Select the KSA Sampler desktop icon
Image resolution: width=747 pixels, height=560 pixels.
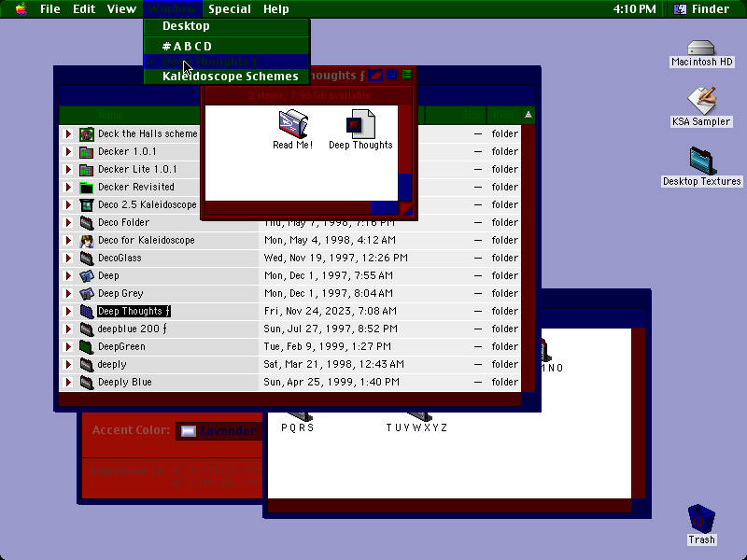click(x=701, y=100)
